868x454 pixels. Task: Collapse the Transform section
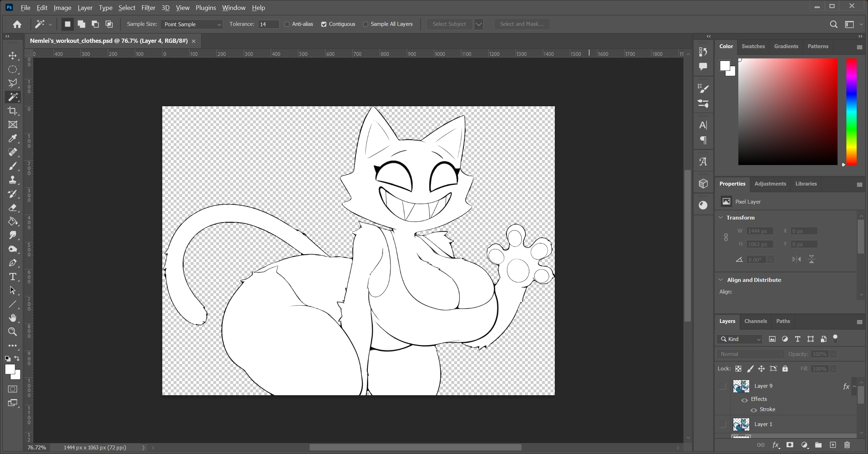[721, 217]
